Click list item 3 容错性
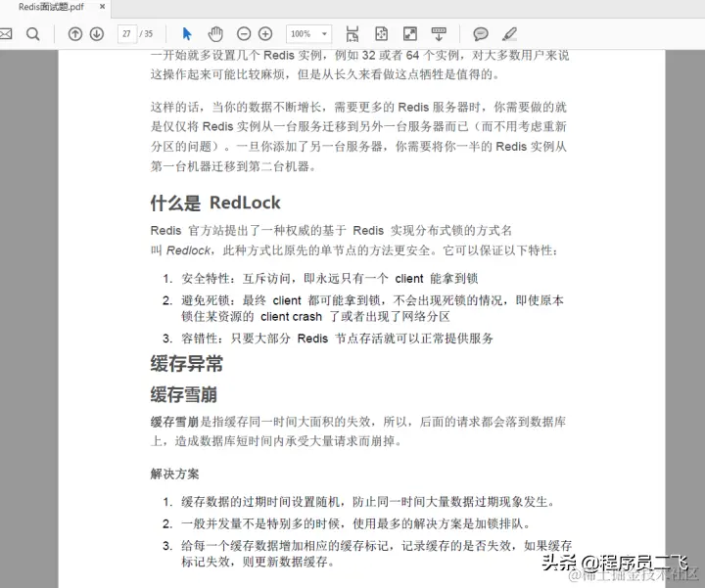Image resolution: width=705 pixels, height=588 pixels. (x=328, y=339)
